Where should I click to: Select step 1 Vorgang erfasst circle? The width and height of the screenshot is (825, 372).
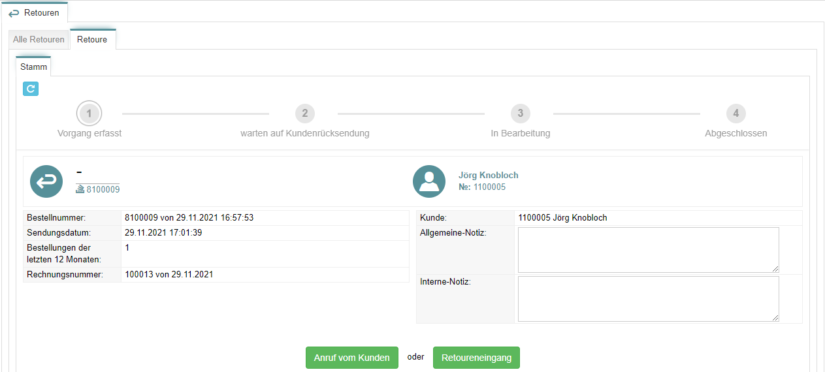(x=89, y=113)
